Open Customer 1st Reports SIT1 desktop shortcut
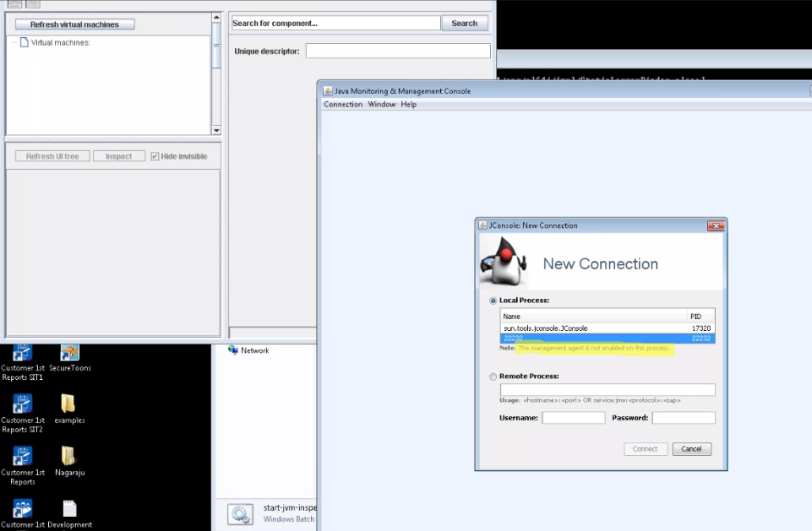812x531 pixels. tap(22, 363)
